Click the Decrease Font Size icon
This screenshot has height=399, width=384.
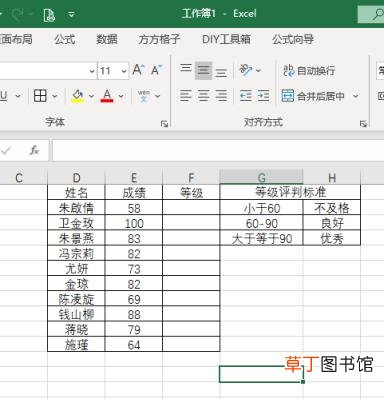click(156, 70)
